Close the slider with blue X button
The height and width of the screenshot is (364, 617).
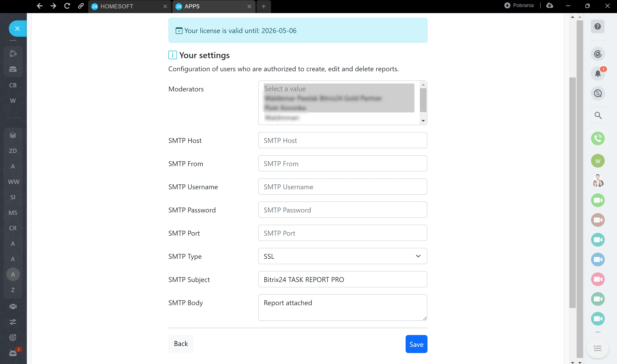(17, 29)
